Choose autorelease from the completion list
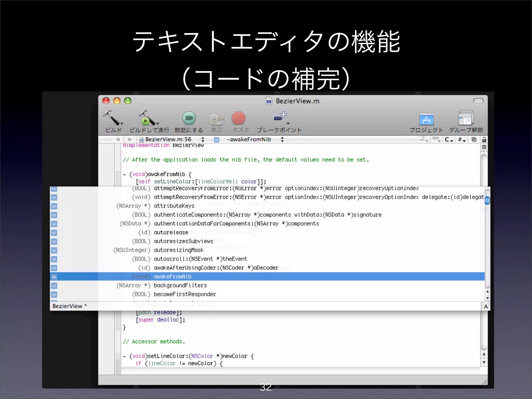This screenshot has height=399, width=532. [x=267, y=232]
